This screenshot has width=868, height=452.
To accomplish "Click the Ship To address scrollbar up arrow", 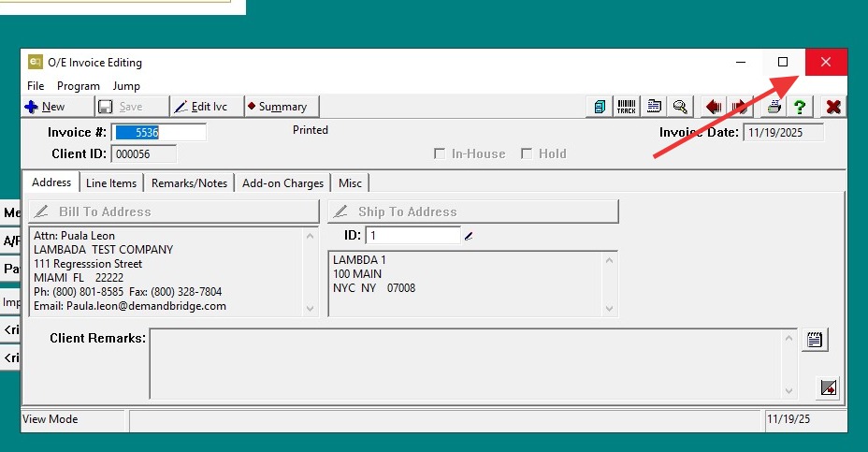I will [610, 260].
